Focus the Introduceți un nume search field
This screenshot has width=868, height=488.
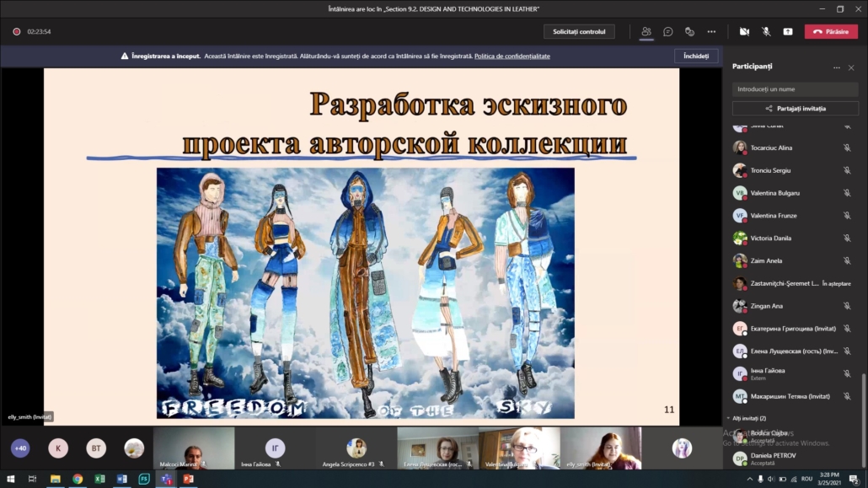click(795, 89)
